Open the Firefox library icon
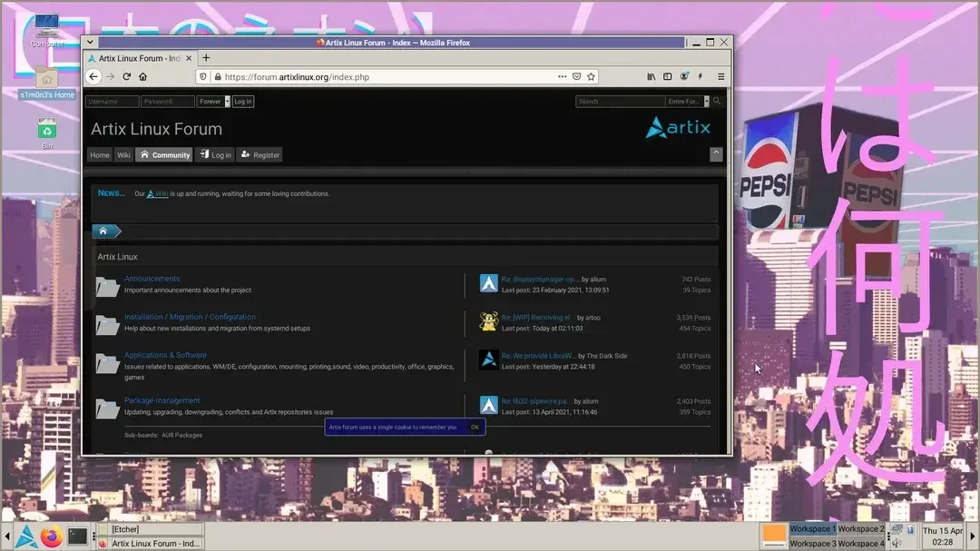Image resolution: width=980 pixels, height=551 pixels. pyautogui.click(x=651, y=77)
